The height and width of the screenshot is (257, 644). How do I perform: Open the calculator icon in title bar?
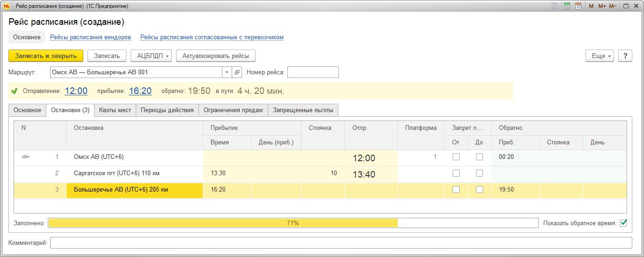(x=567, y=6)
